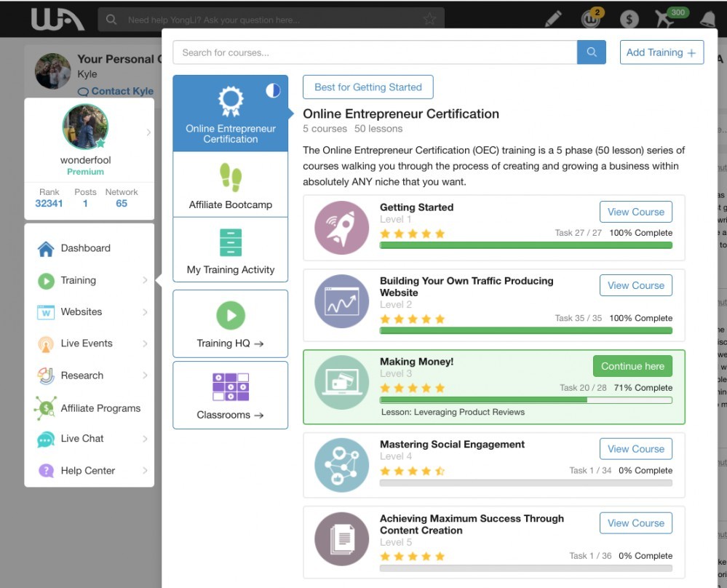This screenshot has width=727, height=588.
Task: Click the Affiliate Bootcamp footprints icon
Action: pyautogui.click(x=231, y=177)
